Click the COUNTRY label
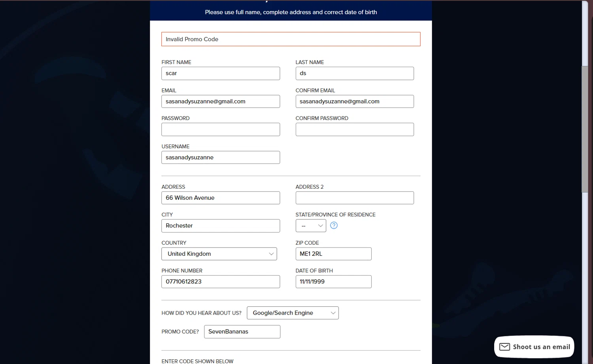593x364 pixels. (174, 243)
